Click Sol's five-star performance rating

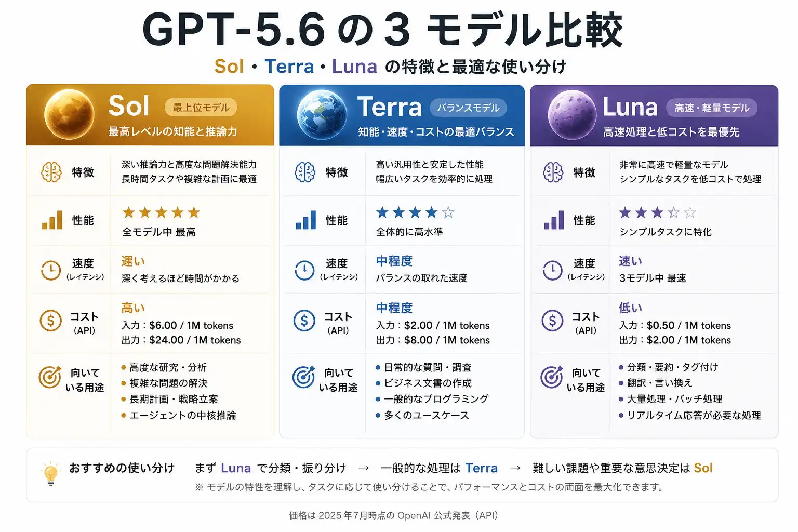161,212
